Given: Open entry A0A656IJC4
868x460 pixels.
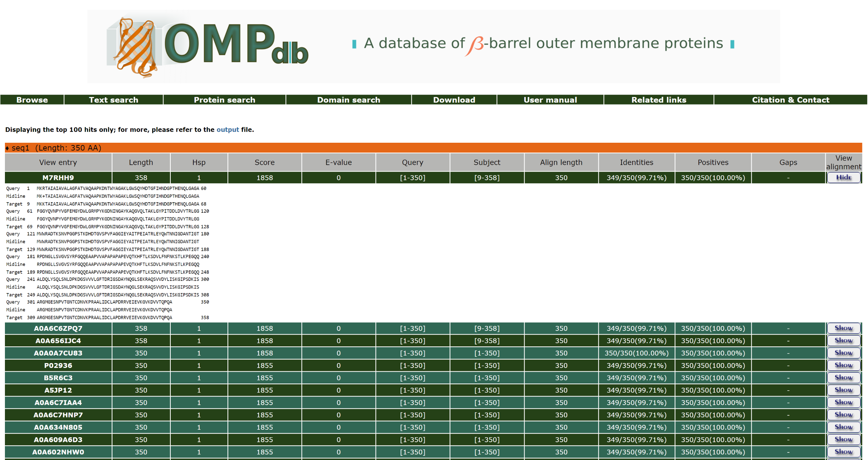Looking at the screenshot, I should pos(58,341).
